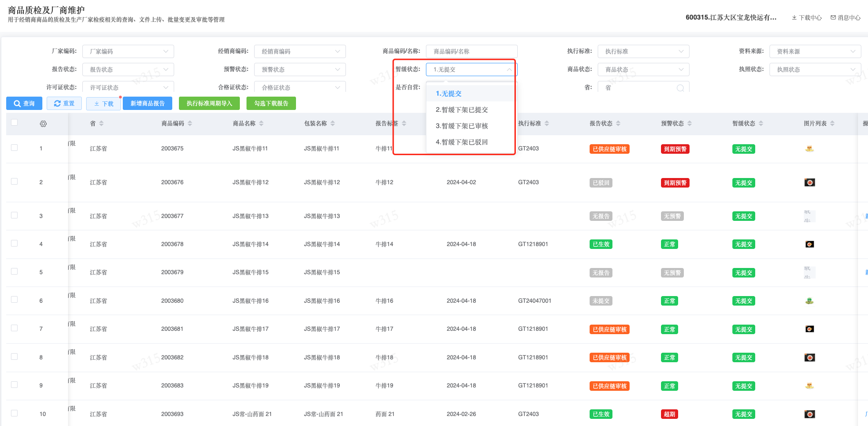This screenshot has height=426, width=868.
Task: Sort the warning status column
Action: point(690,124)
